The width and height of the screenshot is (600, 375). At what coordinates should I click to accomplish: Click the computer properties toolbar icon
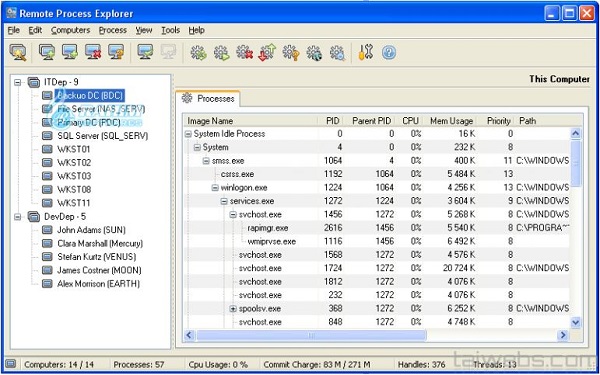116,52
